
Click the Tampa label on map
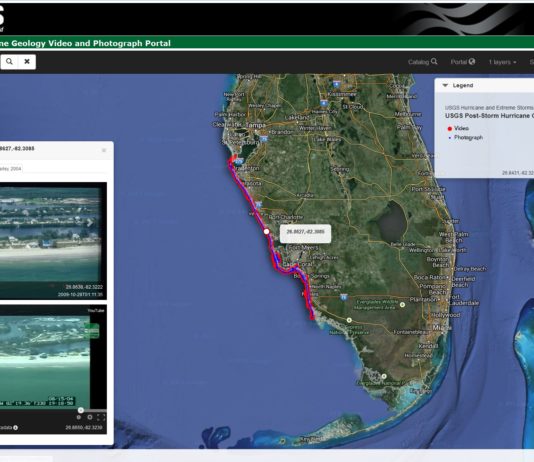coord(255,125)
